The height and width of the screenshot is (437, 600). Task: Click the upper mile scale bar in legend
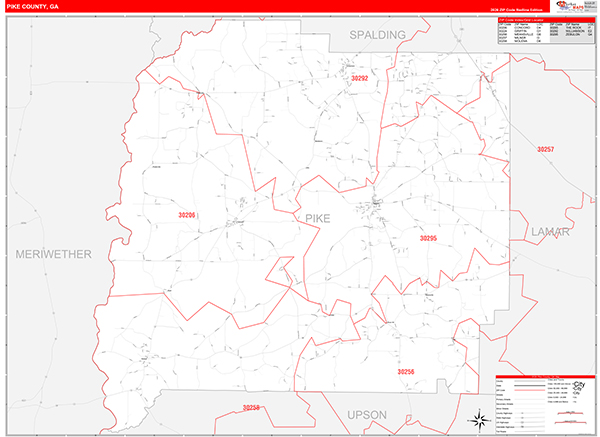pos(570,413)
